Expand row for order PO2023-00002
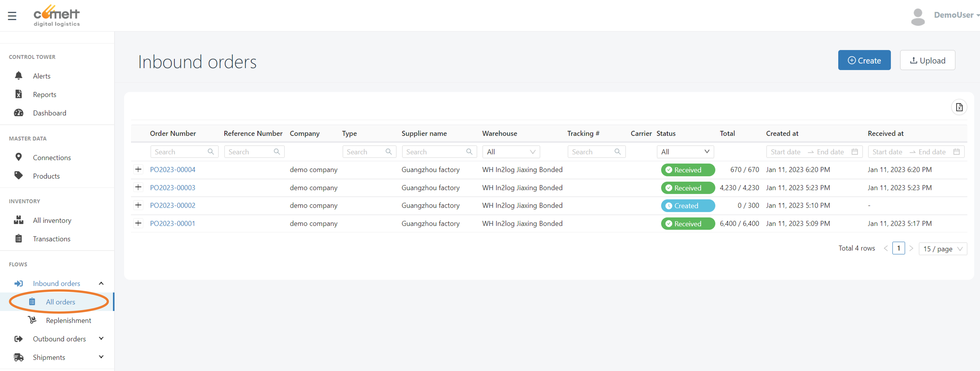Image resolution: width=980 pixels, height=371 pixels. (x=138, y=205)
